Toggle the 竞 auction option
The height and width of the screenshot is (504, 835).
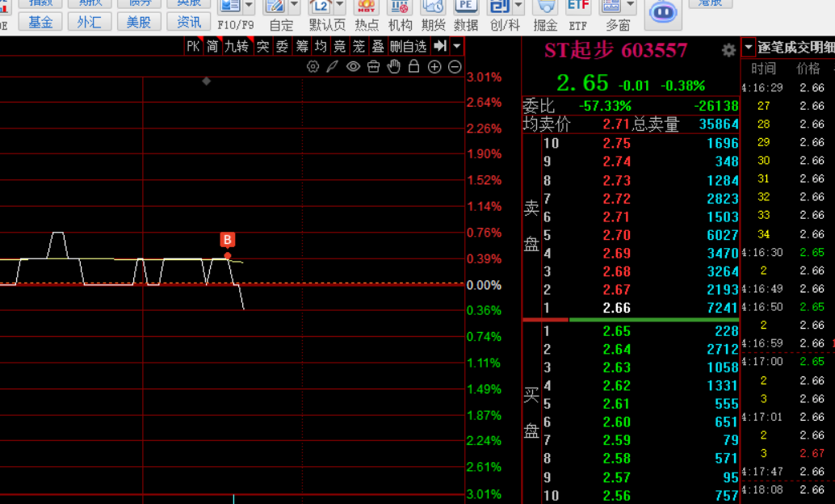point(340,47)
